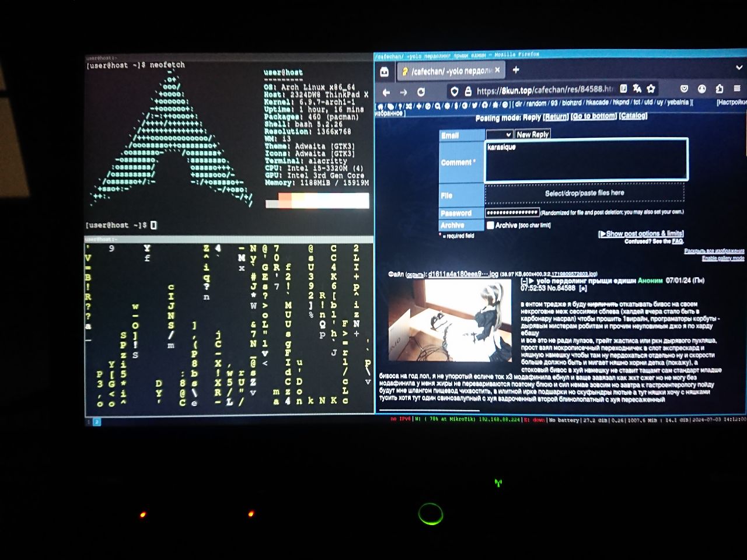Screen dimensions: 747x560
Task: Click the Pocket save icon in the toolbar
Action: (x=684, y=89)
